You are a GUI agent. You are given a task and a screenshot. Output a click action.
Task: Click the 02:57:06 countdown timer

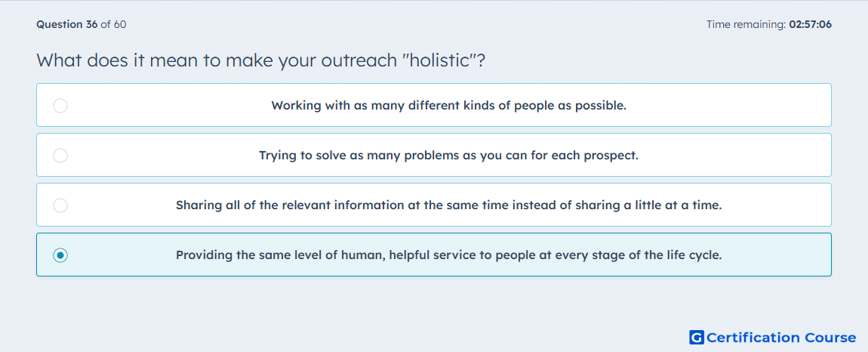pos(811,24)
